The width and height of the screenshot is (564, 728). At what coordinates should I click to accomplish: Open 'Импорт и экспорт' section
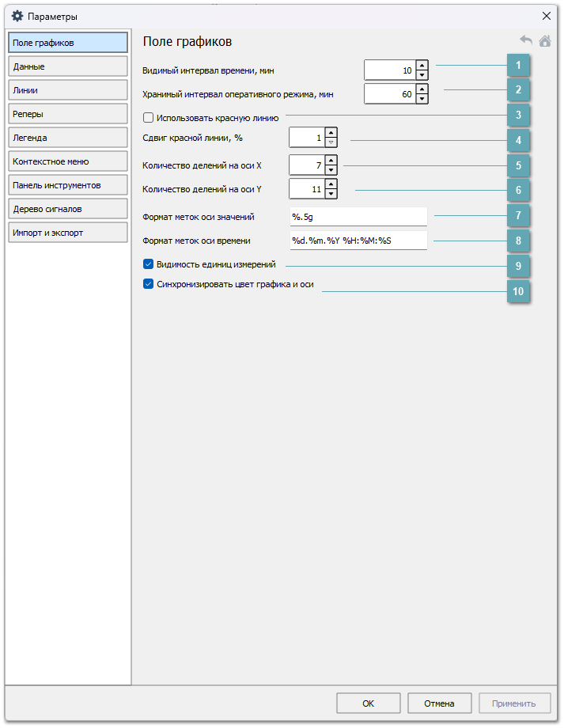point(67,233)
